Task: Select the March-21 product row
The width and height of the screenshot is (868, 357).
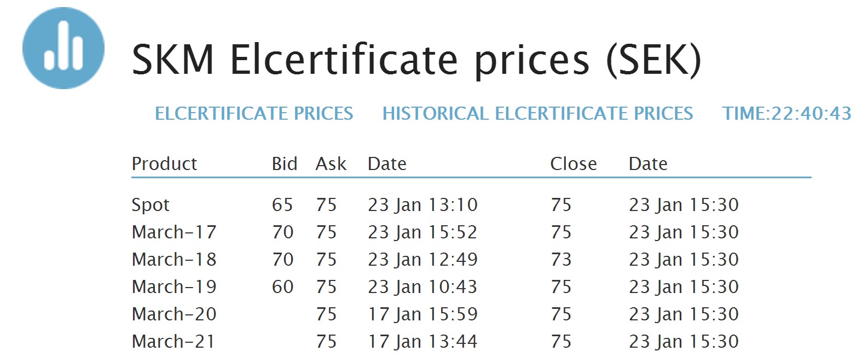Action: pyautogui.click(x=173, y=342)
